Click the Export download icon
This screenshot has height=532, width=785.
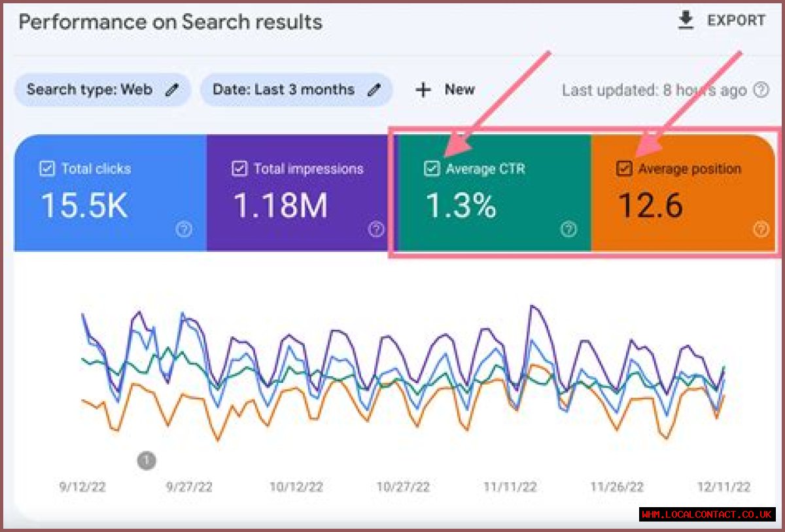pos(686,21)
